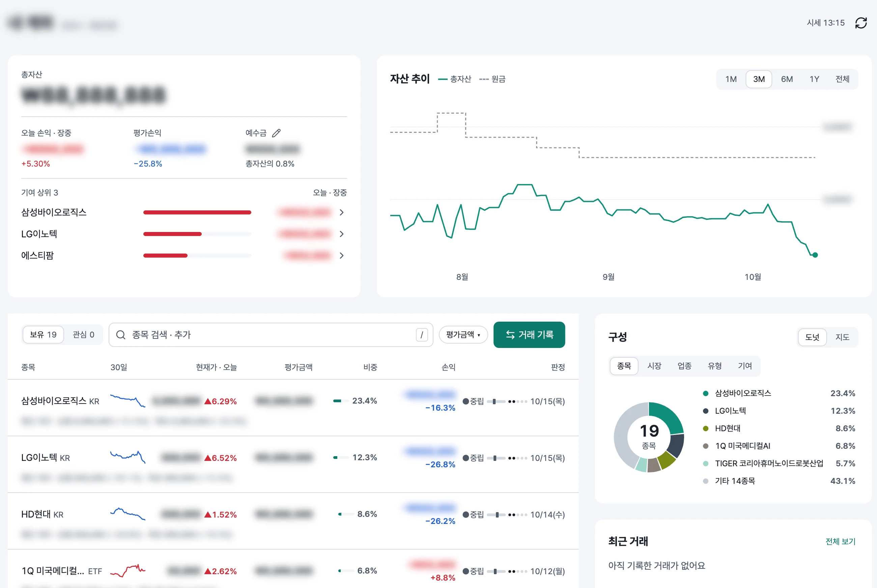Click the 손익 column header
877x588 pixels.
(448, 367)
